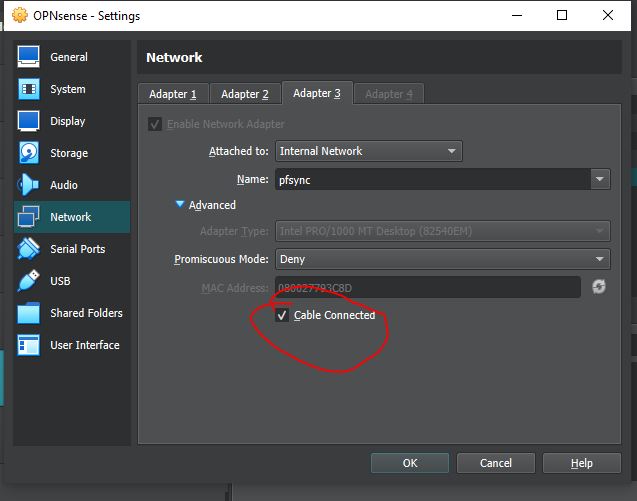Open the Attached to dropdown
This screenshot has height=501, width=637.
pos(368,151)
